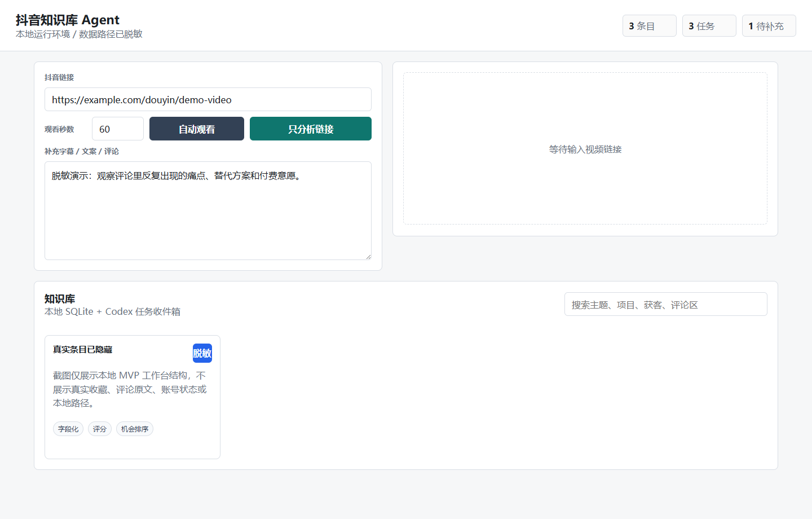Screen dimensions: 812x519
Task: Focus the 补充字幕 / 文案 / 评论 textarea
Action: click(208, 210)
